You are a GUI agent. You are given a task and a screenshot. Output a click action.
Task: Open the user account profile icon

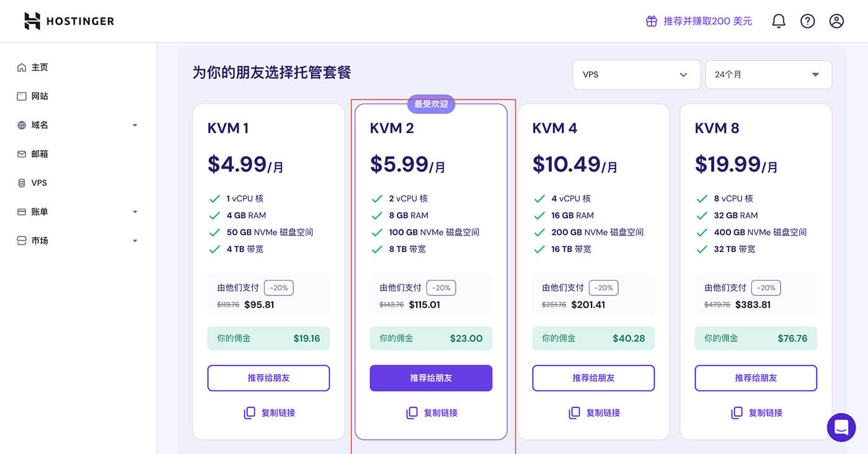coord(836,21)
